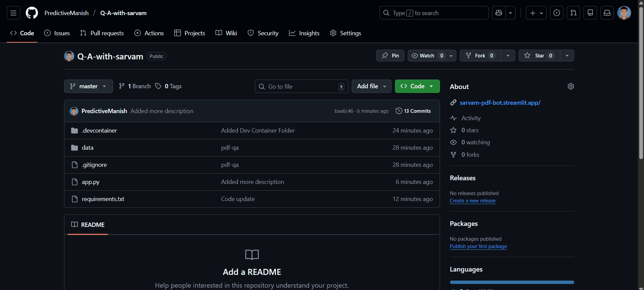The image size is (644, 290).
Task: Open the Issues shortcut icon in header
Action: click(556, 13)
